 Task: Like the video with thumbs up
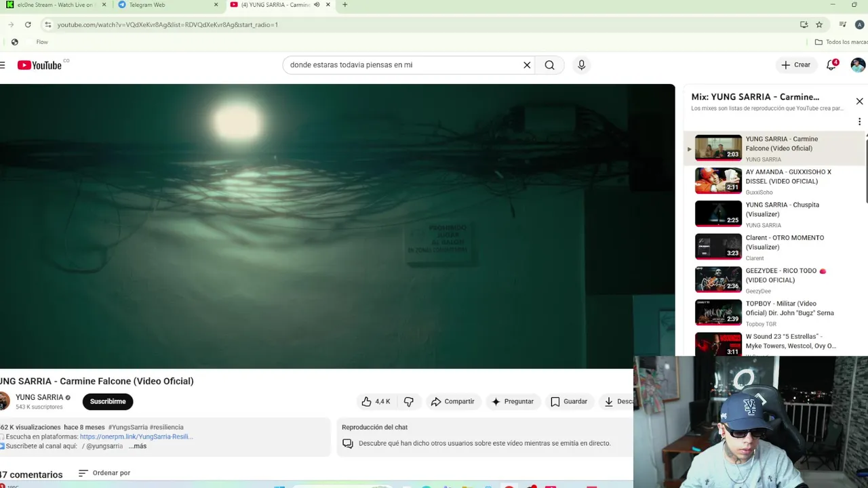[x=376, y=401]
